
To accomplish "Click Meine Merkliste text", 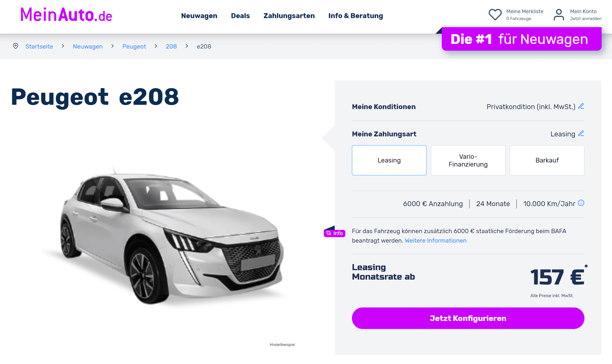I will click(525, 11).
